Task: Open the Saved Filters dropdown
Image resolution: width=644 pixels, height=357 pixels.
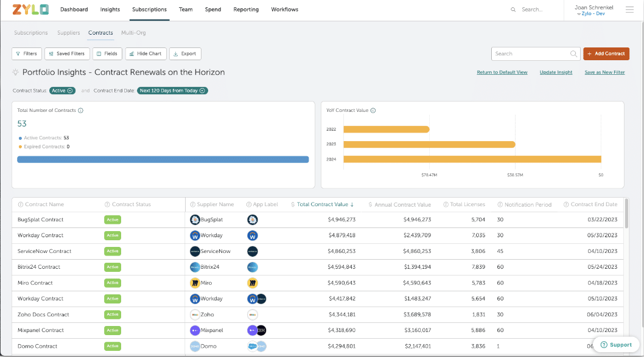Action: coord(66,54)
